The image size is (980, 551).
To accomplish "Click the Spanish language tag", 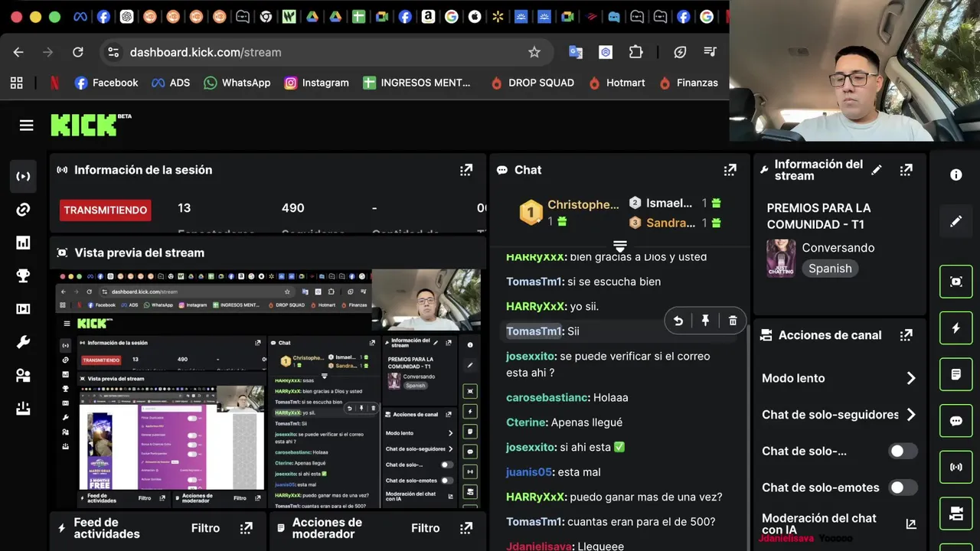I will (x=830, y=269).
